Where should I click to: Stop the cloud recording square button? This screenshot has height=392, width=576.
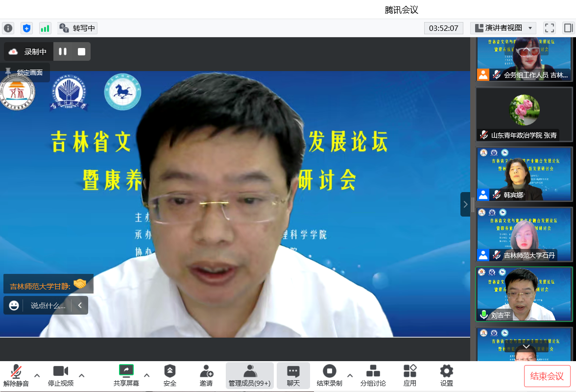pos(81,51)
